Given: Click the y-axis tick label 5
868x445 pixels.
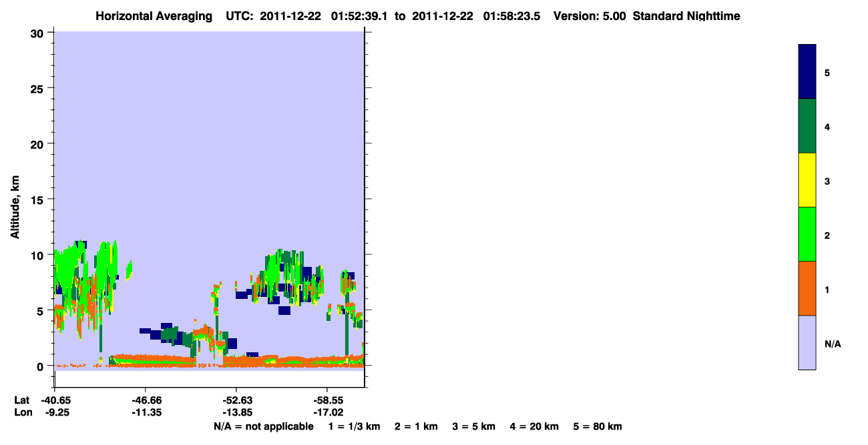Looking at the screenshot, I should coord(41,310).
